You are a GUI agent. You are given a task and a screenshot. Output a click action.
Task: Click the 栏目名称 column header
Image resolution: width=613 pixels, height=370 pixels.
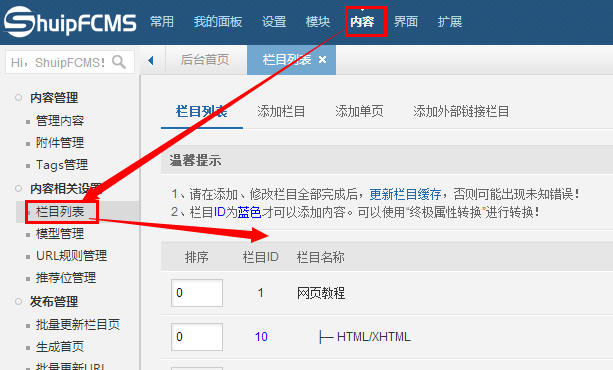click(x=321, y=257)
